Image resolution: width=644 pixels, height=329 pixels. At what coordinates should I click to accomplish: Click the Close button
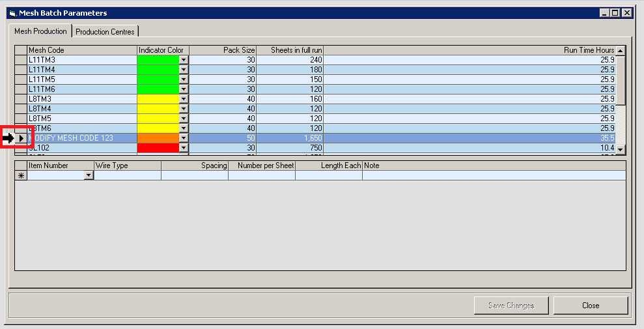pos(591,305)
